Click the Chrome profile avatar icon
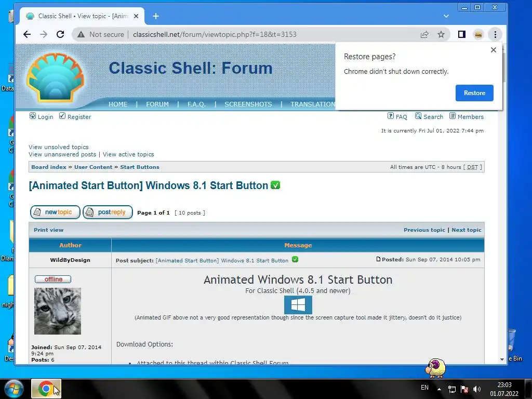The image size is (532, 399). (478, 34)
